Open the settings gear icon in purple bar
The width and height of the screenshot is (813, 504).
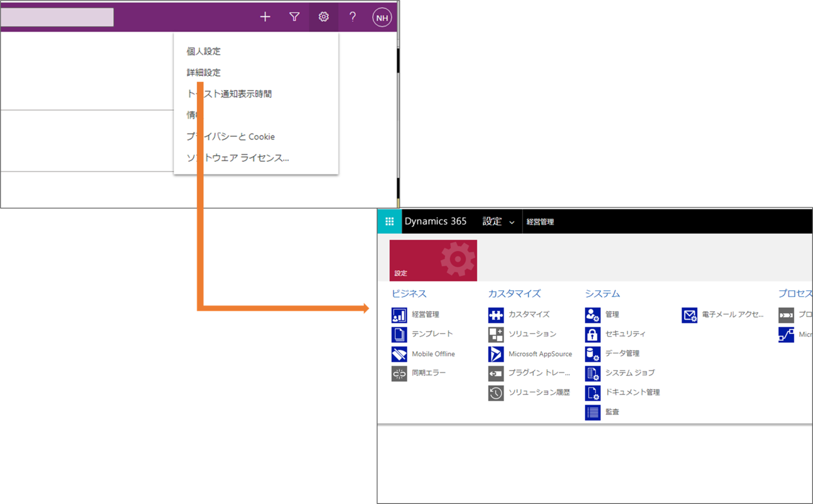(324, 17)
